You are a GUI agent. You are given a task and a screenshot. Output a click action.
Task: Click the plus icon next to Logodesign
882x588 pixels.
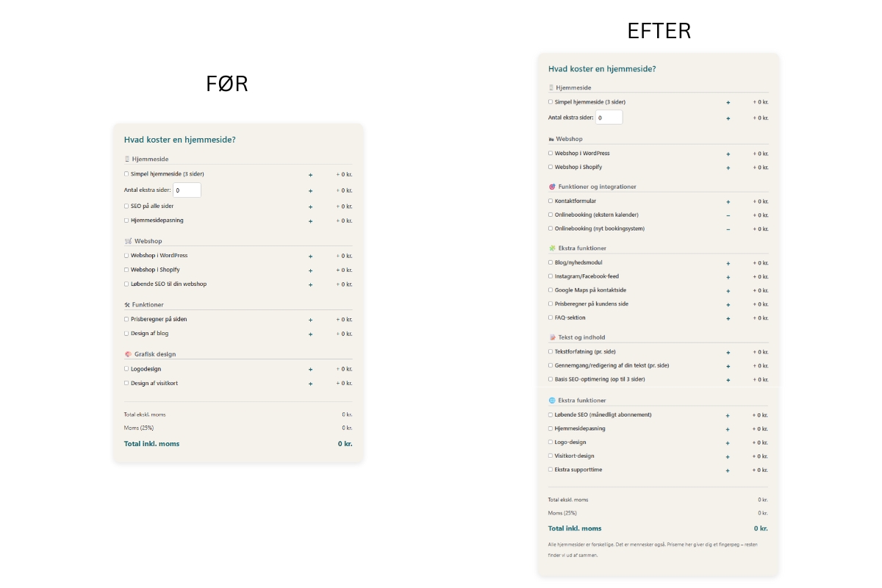pyautogui.click(x=311, y=370)
